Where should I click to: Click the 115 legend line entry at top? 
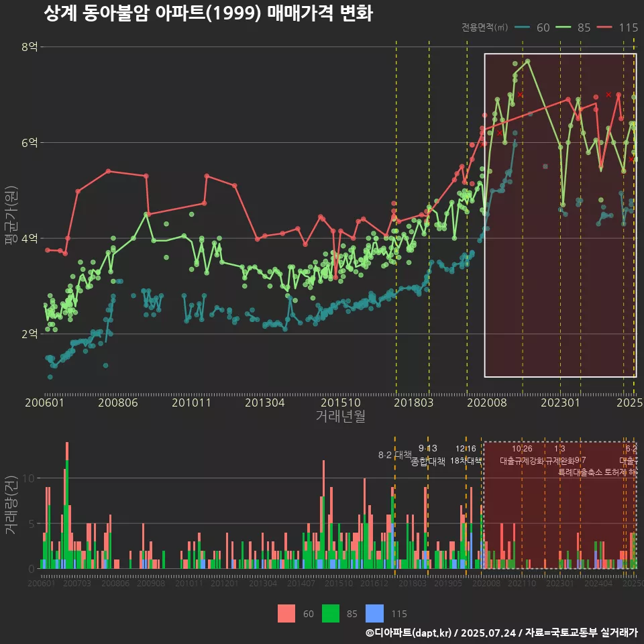point(617,28)
